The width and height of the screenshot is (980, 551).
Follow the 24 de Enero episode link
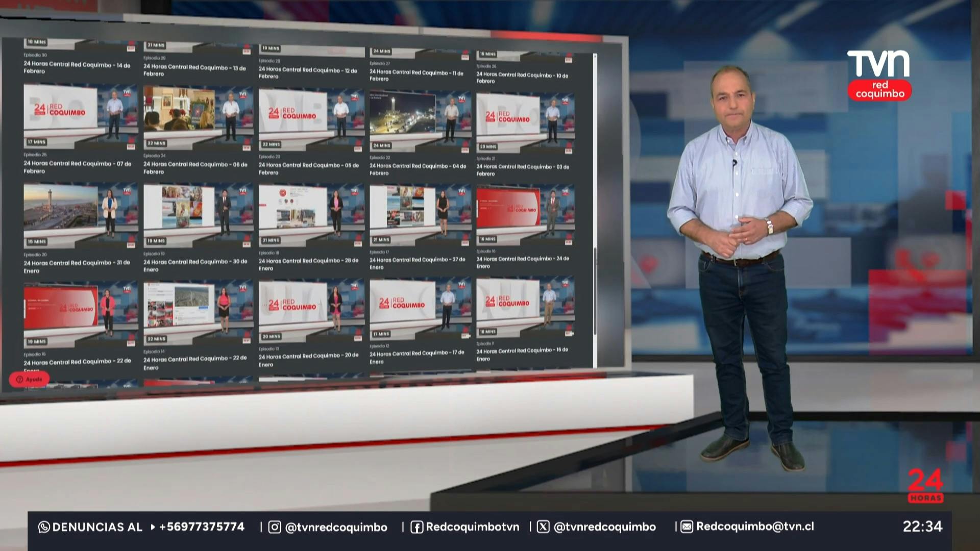523,262
